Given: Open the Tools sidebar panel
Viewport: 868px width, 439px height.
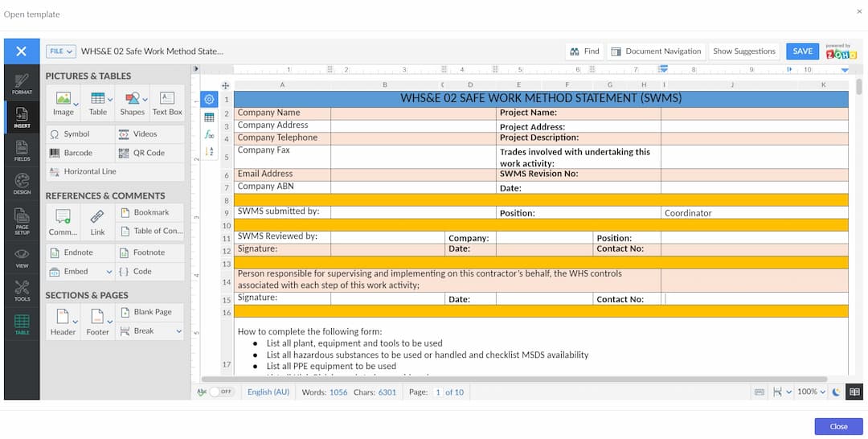Looking at the screenshot, I should pyautogui.click(x=22, y=290).
